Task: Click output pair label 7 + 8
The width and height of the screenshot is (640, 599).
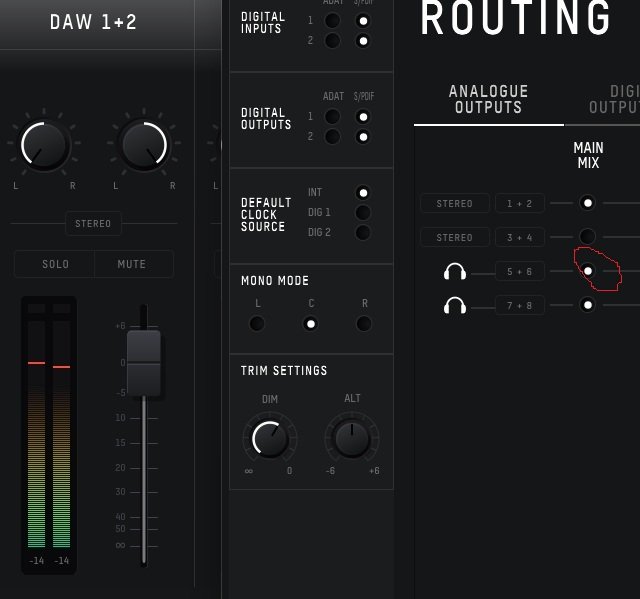Action: tap(520, 305)
